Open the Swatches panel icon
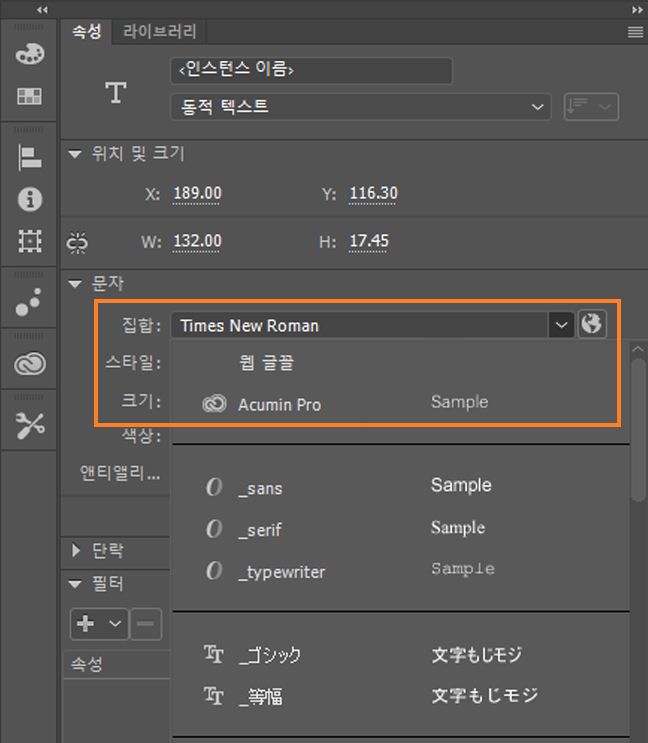This screenshot has width=648, height=743. click(x=29, y=96)
